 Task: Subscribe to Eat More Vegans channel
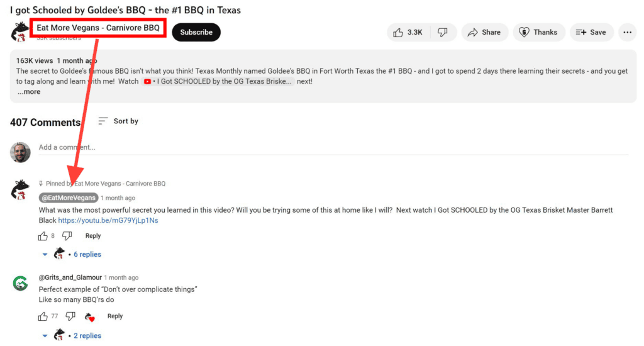(196, 33)
